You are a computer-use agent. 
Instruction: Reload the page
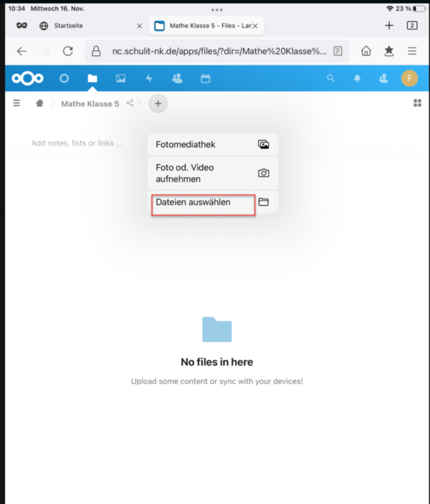(68, 51)
